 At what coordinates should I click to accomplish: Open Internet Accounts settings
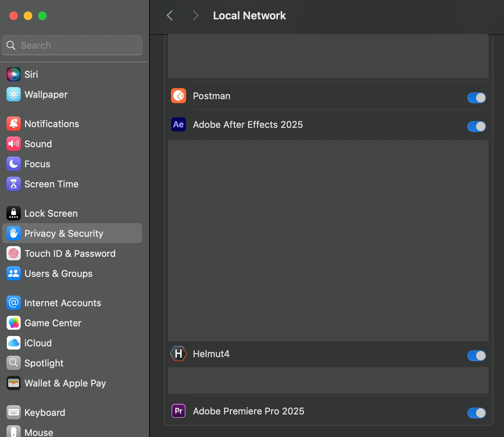(63, 303)
